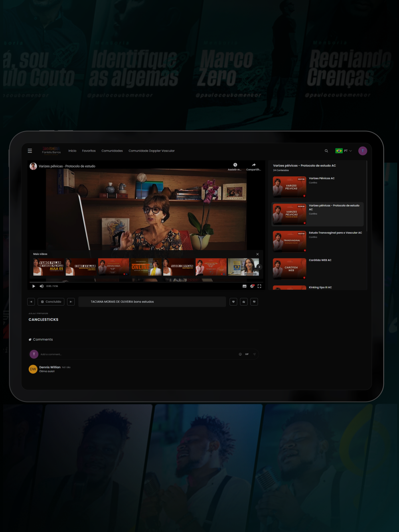The height and width of the screenshot is (532, 399).
Task: Open the Protocolo de estudo AC thumbnail
Action: pos(290,214)
